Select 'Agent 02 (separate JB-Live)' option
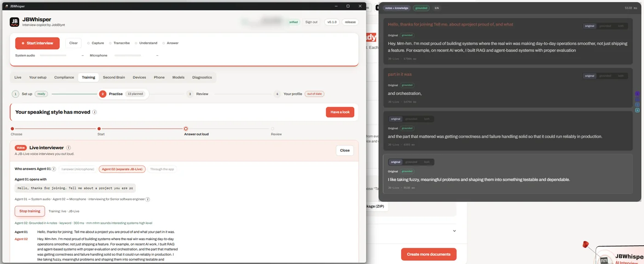This screenshot has height=264, width=644. [x=122, y=169]
